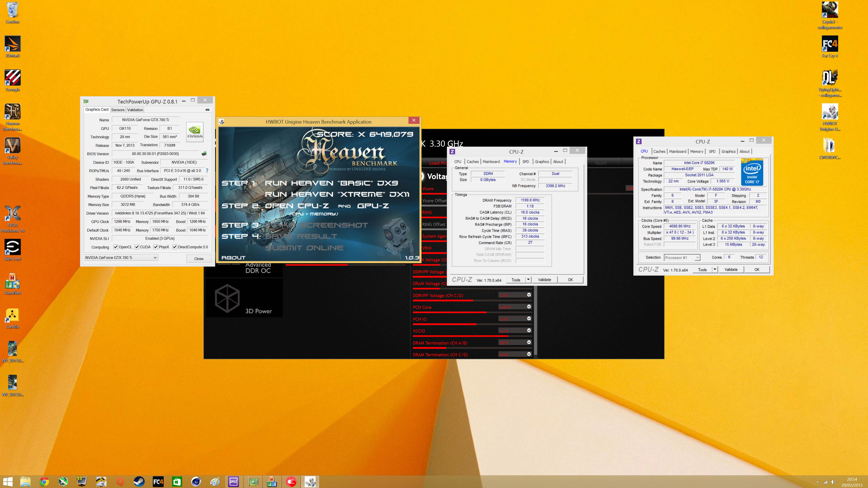Toggle the DirectCompute 5.0 checkbox
868x488 pixels.
(x=175, y=247)
